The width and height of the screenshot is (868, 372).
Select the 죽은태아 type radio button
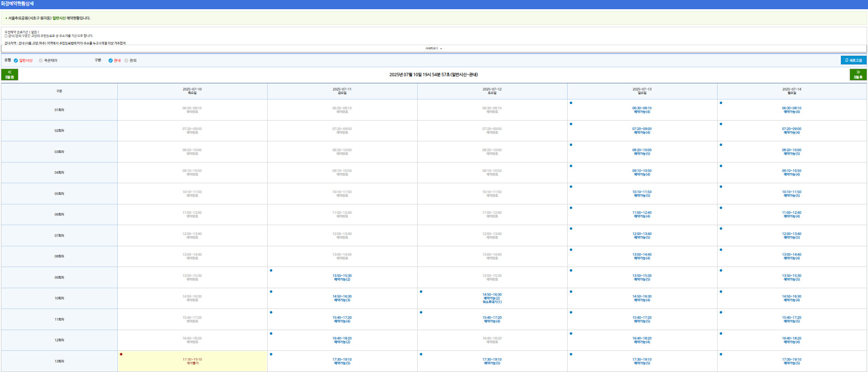point(41,60)
